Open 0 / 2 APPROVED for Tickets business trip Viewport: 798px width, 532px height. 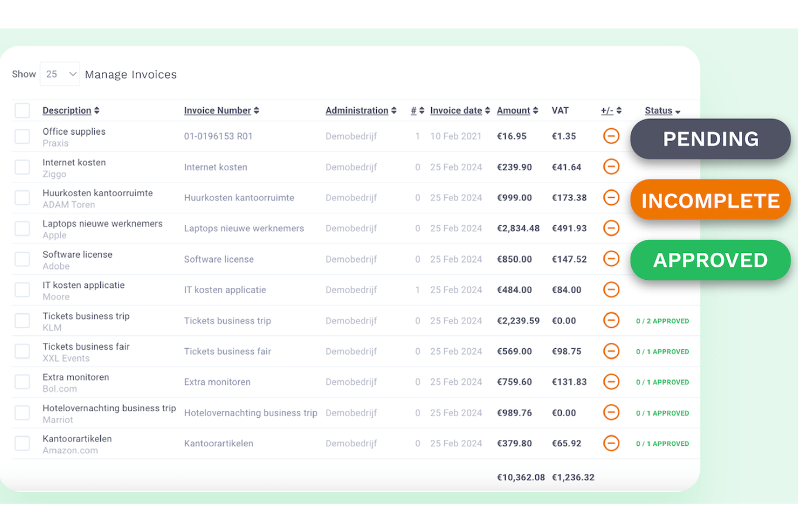(662, 321)
